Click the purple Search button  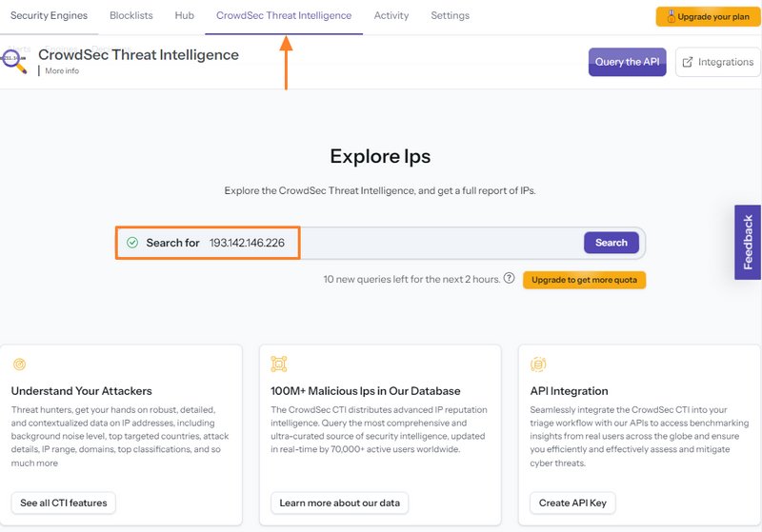611,243
